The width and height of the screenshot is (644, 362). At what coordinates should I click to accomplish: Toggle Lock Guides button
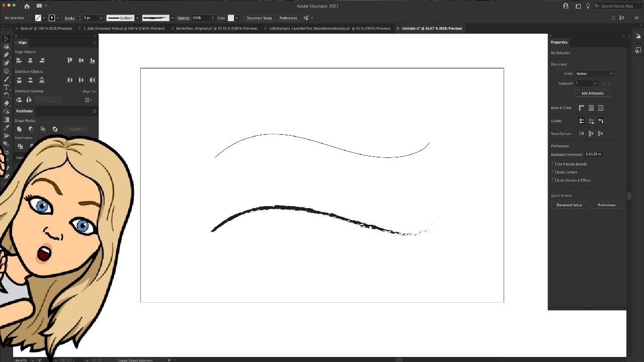coord(591,121)
